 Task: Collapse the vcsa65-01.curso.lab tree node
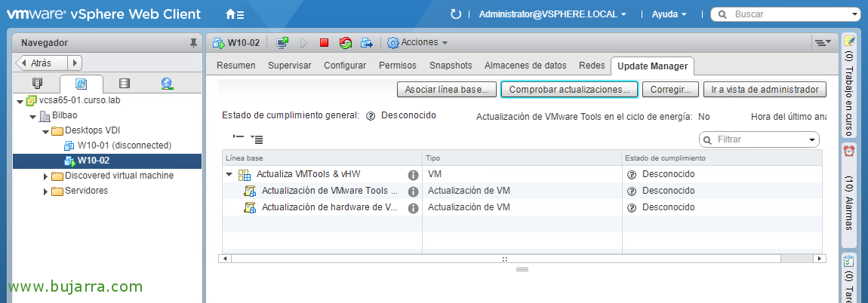pos(20,101)
